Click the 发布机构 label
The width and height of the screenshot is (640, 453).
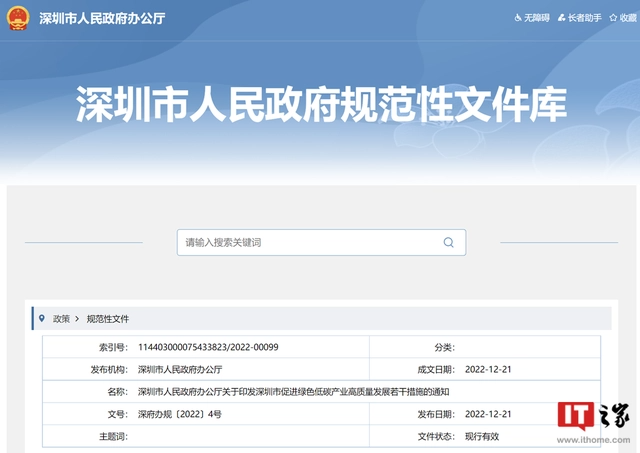tap(109, 370)
